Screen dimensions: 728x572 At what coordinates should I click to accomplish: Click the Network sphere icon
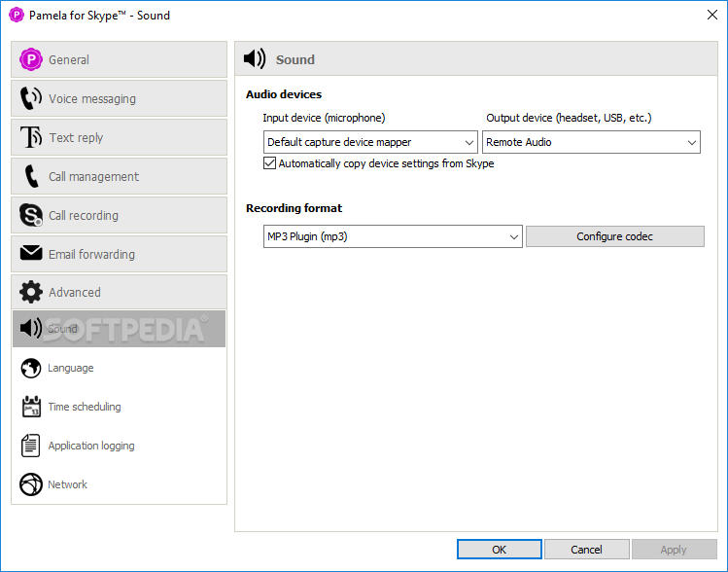[31, 484]
